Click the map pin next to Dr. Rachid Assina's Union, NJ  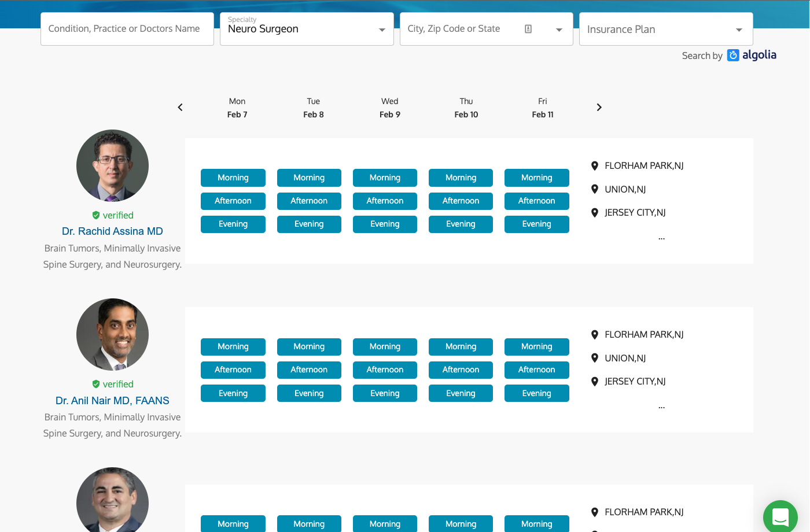(594, 189)
